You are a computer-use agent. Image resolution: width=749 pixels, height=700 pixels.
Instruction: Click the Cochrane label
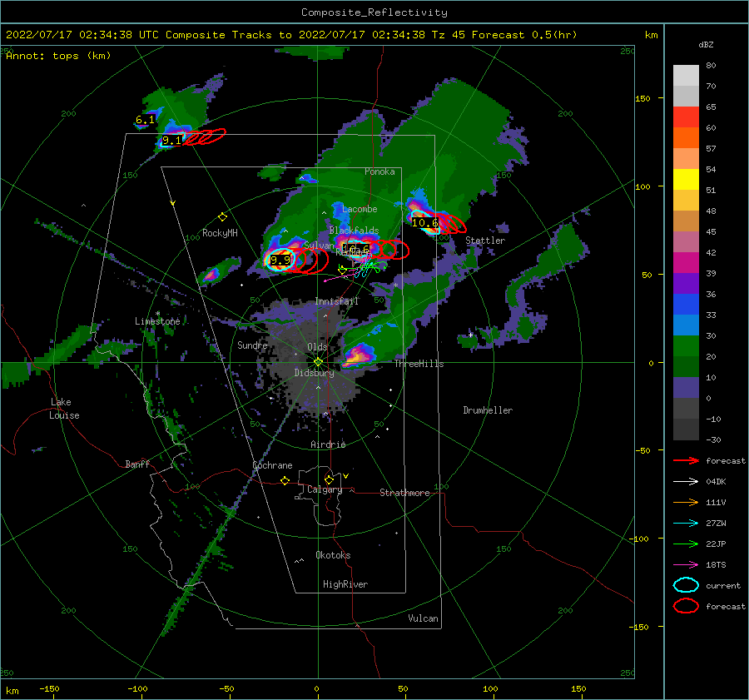tap(272, 465)
